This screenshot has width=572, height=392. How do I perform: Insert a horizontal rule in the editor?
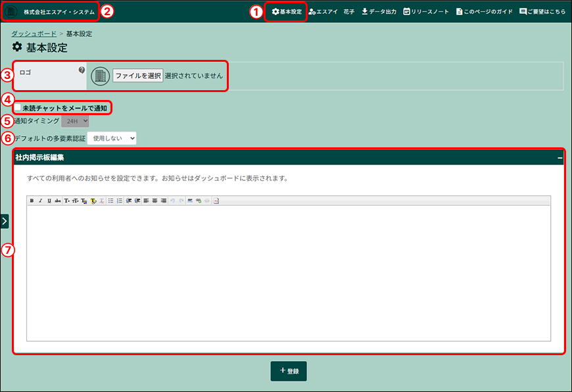pyautogui.click(x=190, y=201)
